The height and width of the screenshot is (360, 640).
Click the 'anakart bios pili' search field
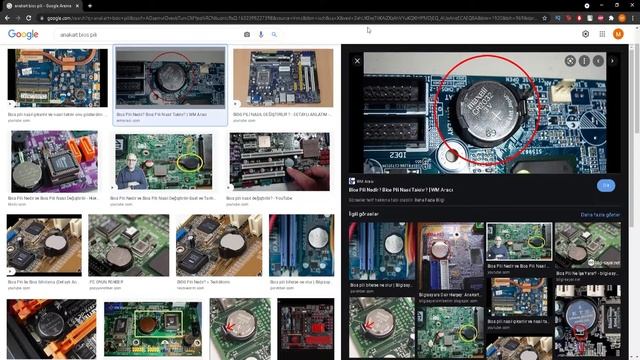(149, 35)
